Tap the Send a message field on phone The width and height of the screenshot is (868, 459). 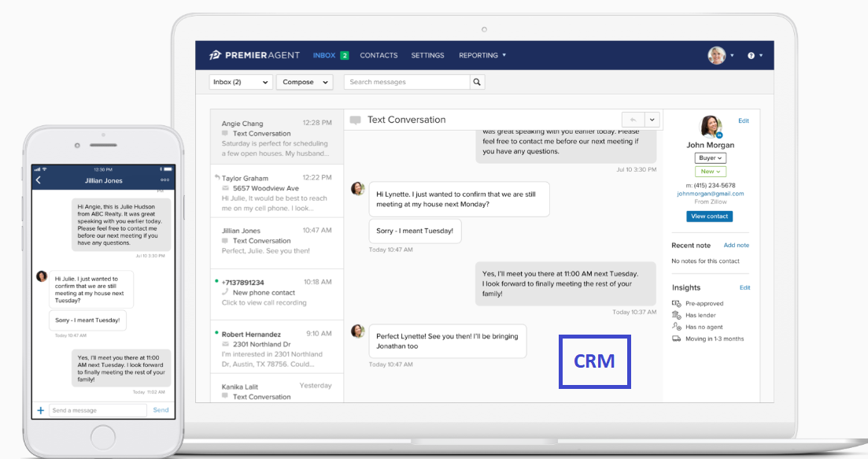pos(98,410)
